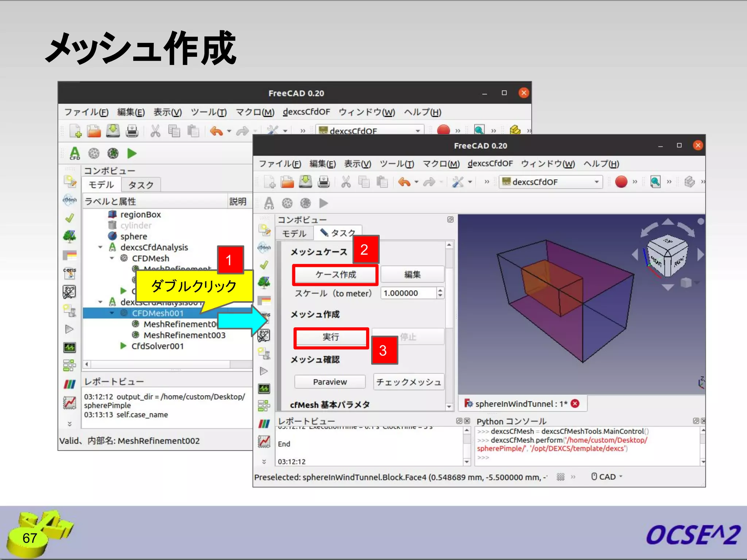Open the dexcsCfdOF menu in front window
This screenshot has height=560, width=747.
pos(490,164)
